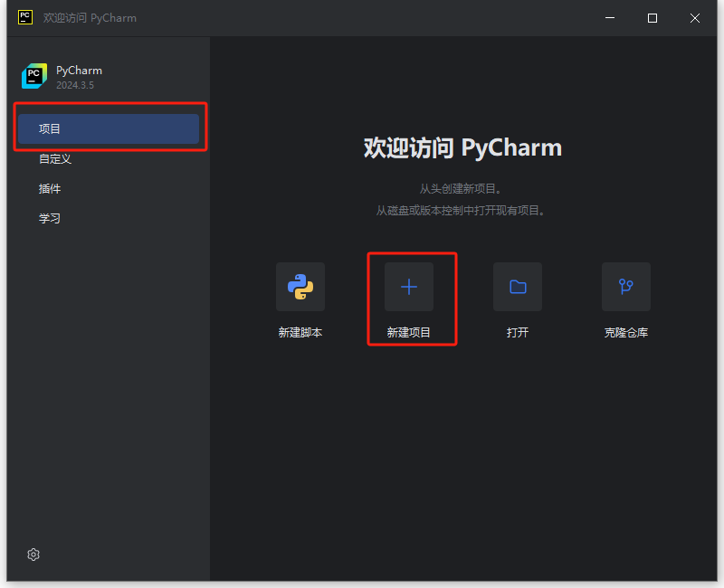Click the 从头创建新项目 text

pos(461,189)
